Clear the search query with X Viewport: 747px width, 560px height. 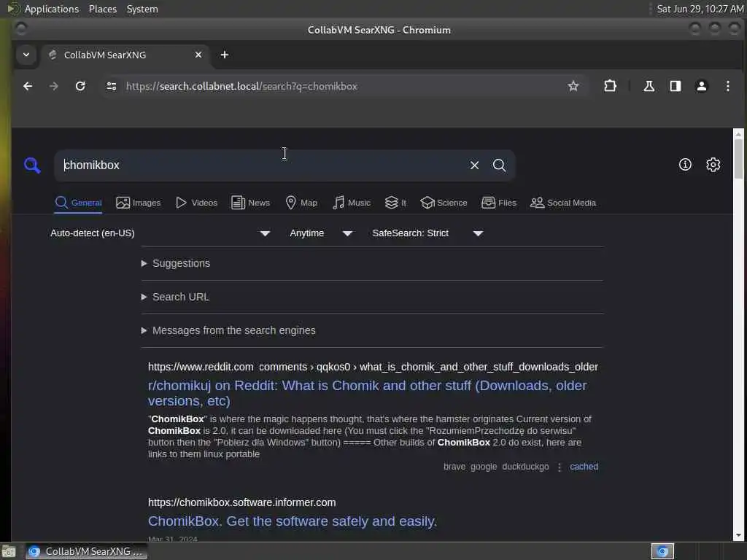(474, 166)
